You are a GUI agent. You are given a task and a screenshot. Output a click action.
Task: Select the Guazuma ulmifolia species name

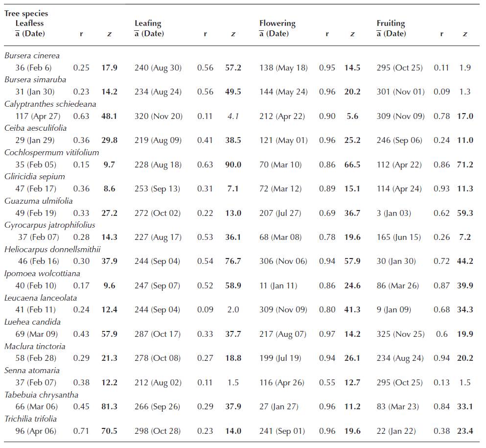(38, 201)
